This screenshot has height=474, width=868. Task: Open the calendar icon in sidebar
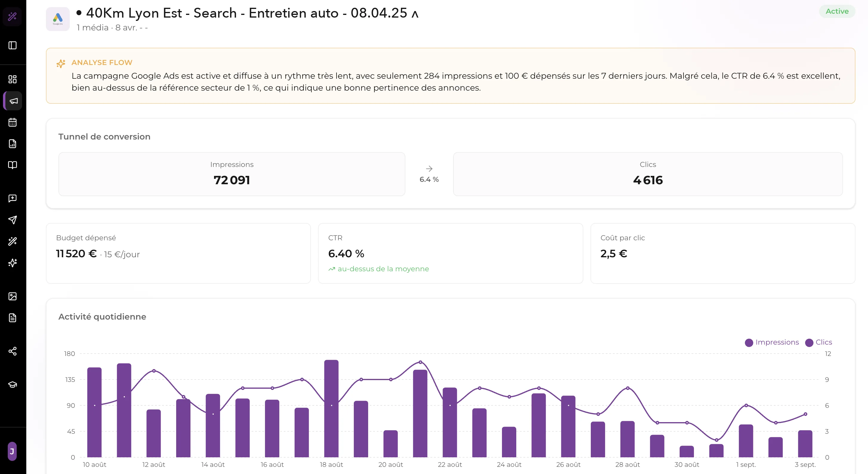click(13, 122)
